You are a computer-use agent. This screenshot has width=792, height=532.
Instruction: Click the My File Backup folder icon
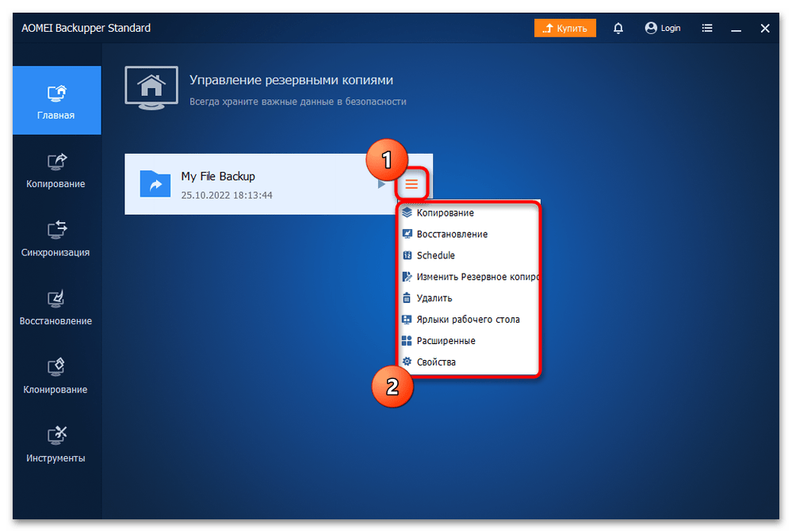(155, 184)
